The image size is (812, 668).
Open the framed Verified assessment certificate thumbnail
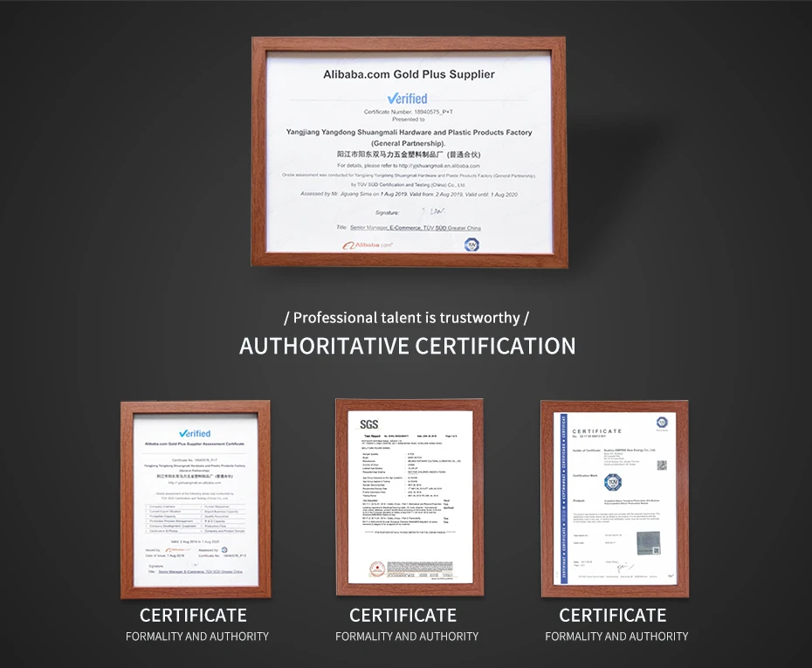pyautogui.click(x=196, y=499)
